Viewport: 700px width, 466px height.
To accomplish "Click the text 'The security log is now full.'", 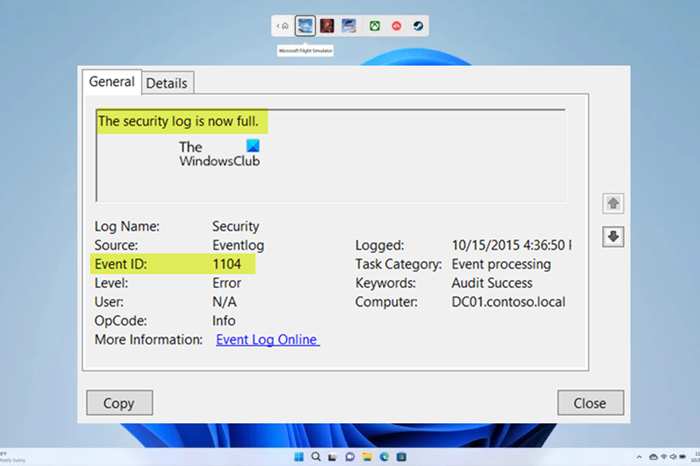I will (178, 121).
